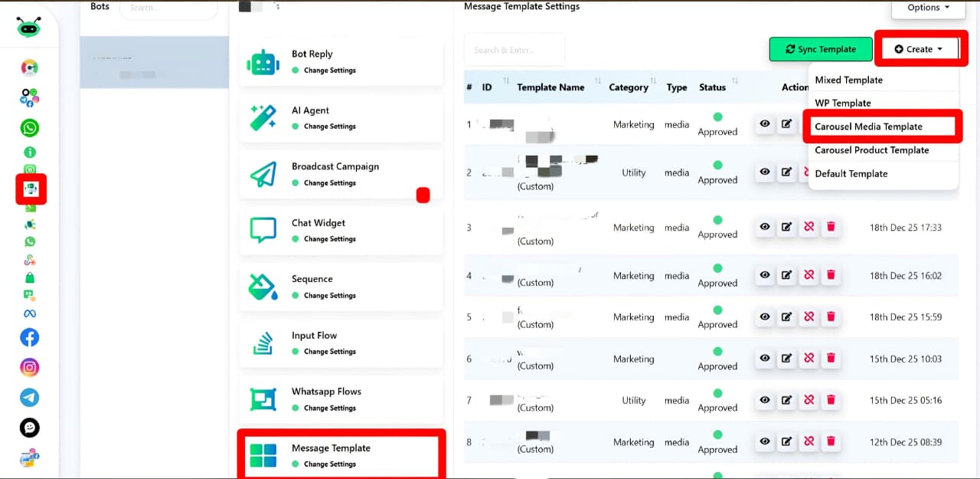View template in row 8 via eye icon
Image resolution: width=980 pixels, height=479 pixels.
pyautogui.click(x=764, y=441)
